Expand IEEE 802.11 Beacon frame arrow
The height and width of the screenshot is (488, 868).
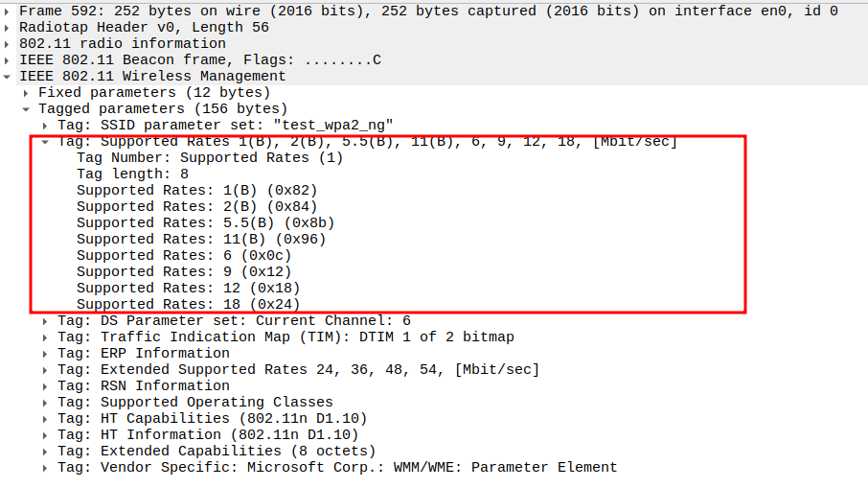pos(8,60)
